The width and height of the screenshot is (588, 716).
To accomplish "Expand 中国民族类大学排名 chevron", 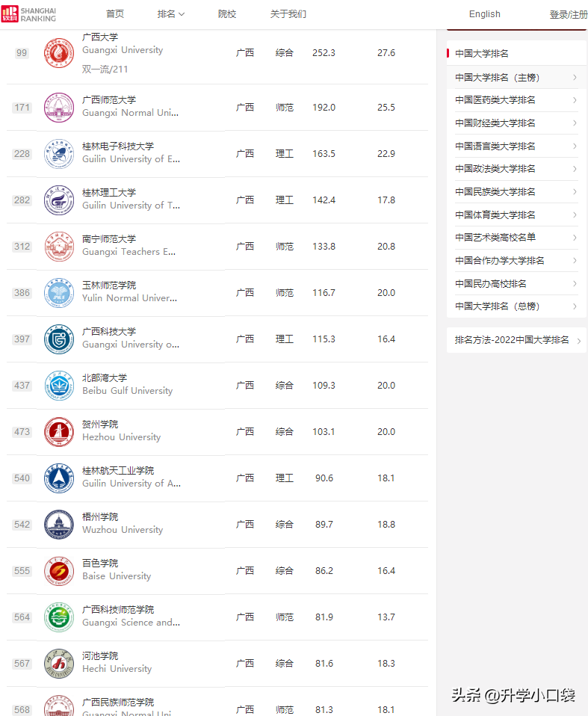I will tap(575, 192).
